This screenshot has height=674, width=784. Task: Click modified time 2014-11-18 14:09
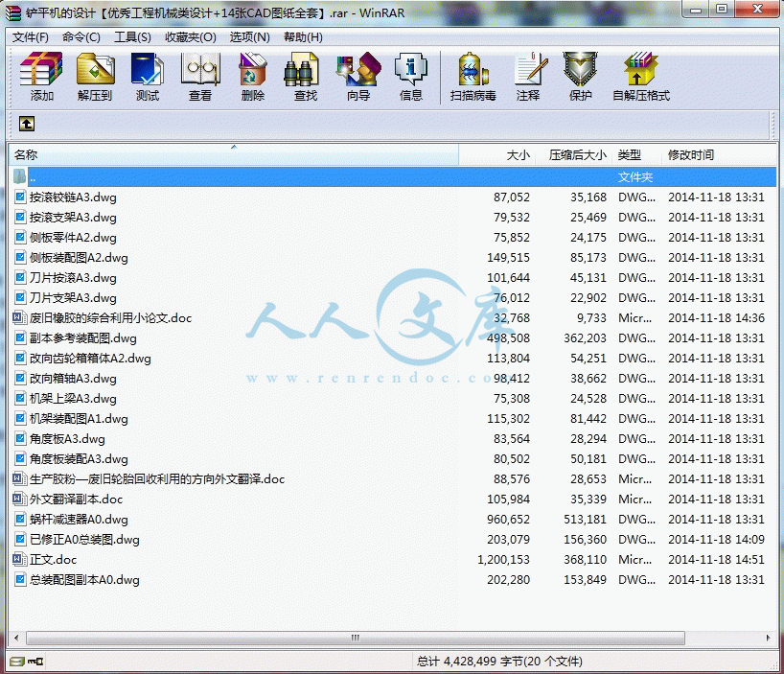(x=717, y=540)
